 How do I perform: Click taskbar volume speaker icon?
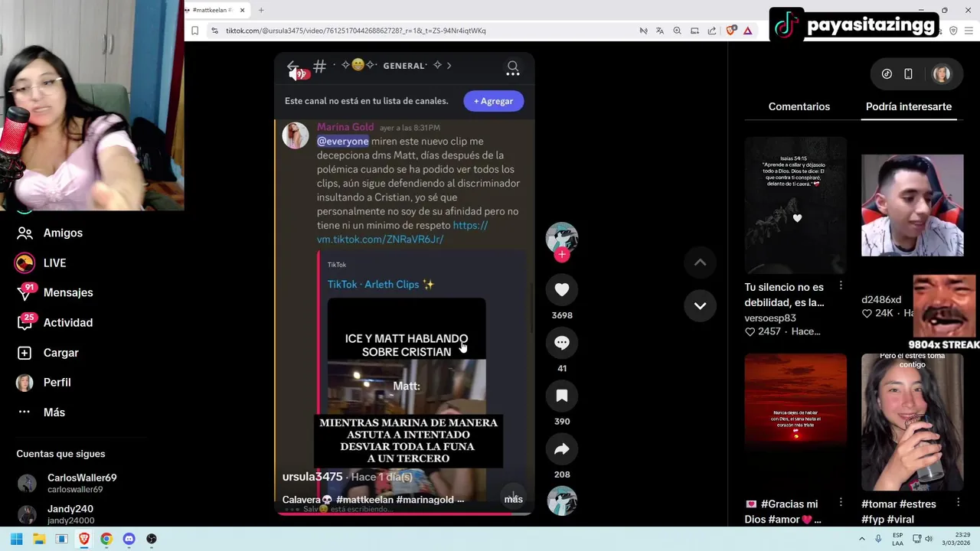coord(929,539)
